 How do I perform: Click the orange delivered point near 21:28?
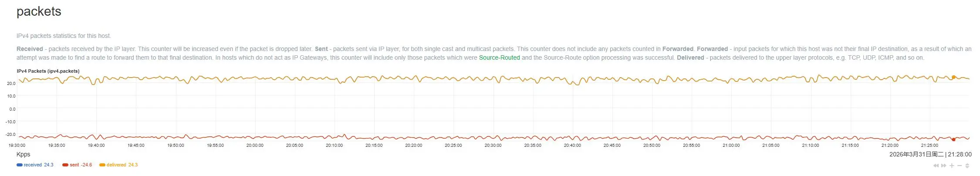point(953,77)
